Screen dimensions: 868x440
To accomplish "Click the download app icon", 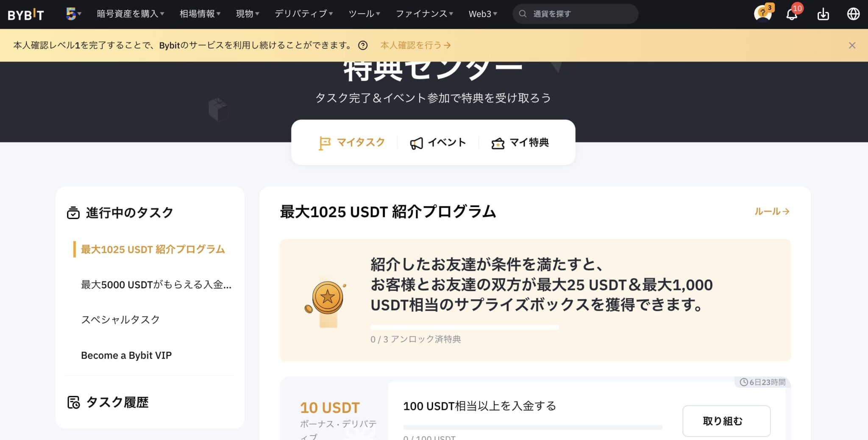I will click(x=823, y=14).
